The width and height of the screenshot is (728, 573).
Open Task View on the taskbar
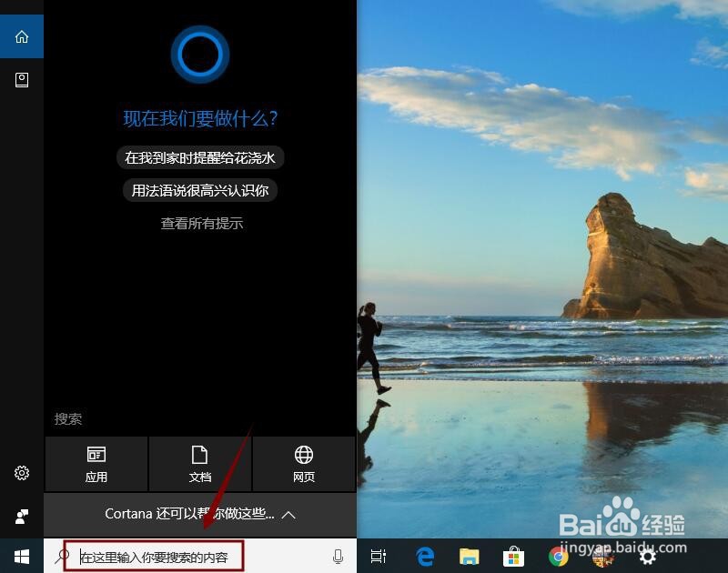click(378, 556)
